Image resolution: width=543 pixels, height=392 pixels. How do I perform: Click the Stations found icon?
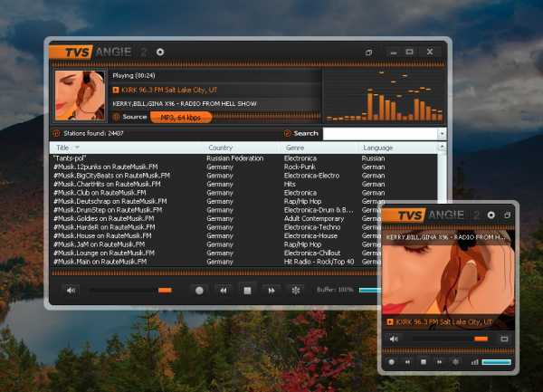pos(56,133)
